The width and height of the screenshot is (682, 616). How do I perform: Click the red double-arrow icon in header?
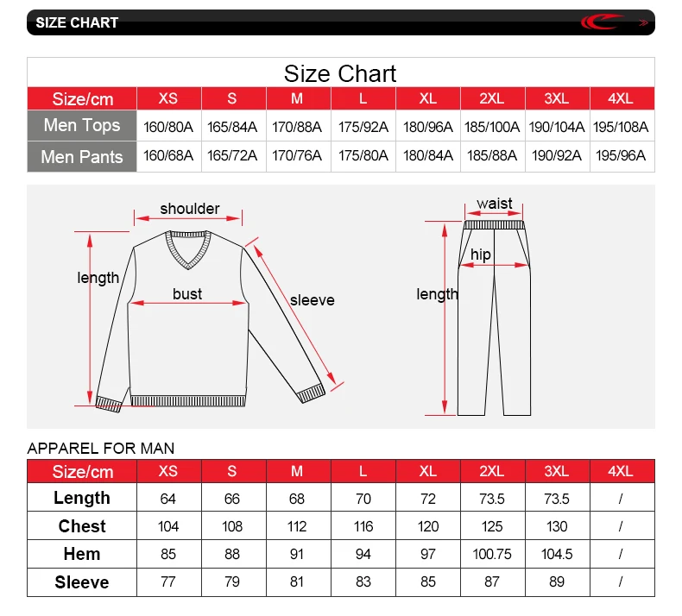[644, 22]
